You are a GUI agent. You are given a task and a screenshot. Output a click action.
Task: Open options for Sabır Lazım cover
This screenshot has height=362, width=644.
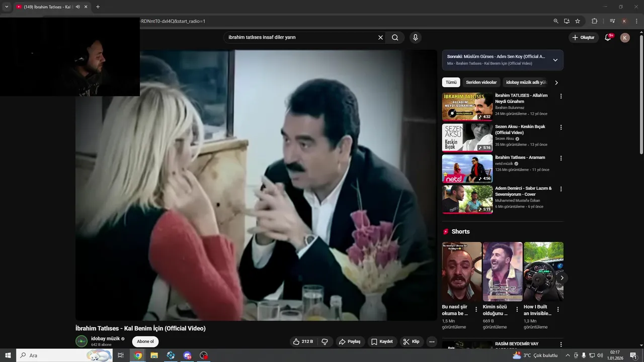click(x=561, y=189)
